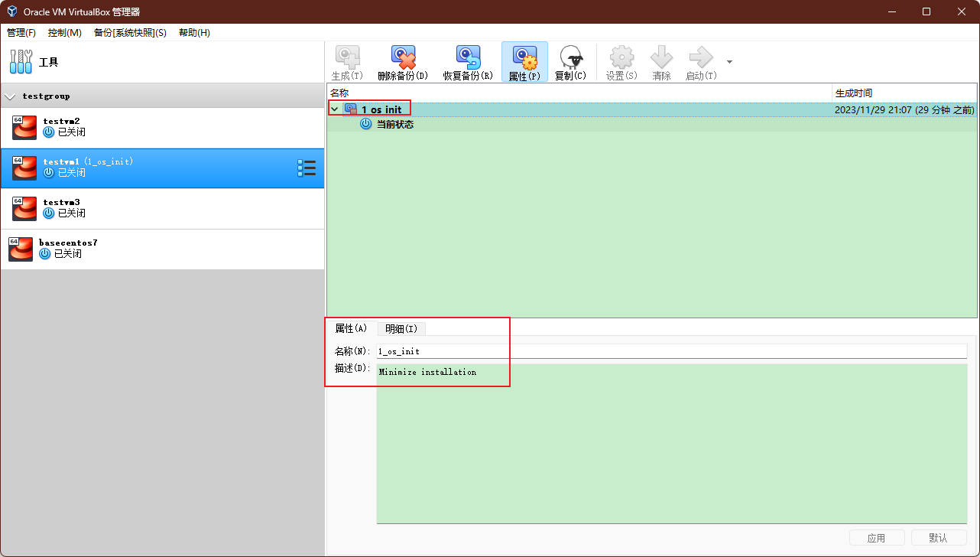The height and width of the screenshot is (557, 980).
Task: Click the Tools (工具) wrench icon
Action: pyautogui.click(x=21, y=61)
